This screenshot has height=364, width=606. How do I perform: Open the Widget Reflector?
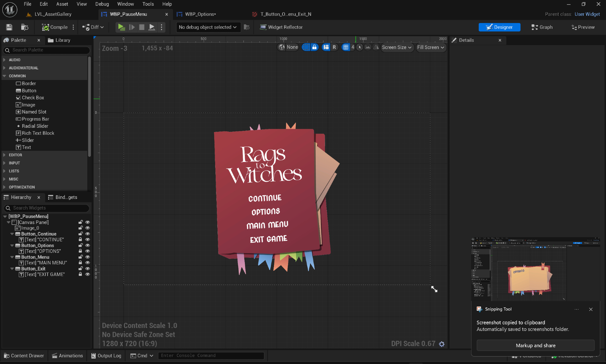click(281, 27)
